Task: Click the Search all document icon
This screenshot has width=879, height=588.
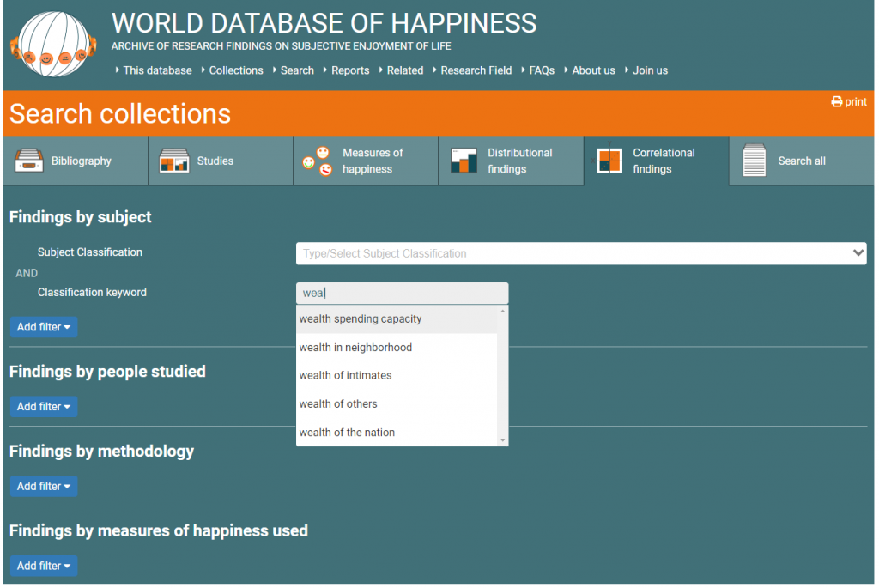Action: (754, 161)
